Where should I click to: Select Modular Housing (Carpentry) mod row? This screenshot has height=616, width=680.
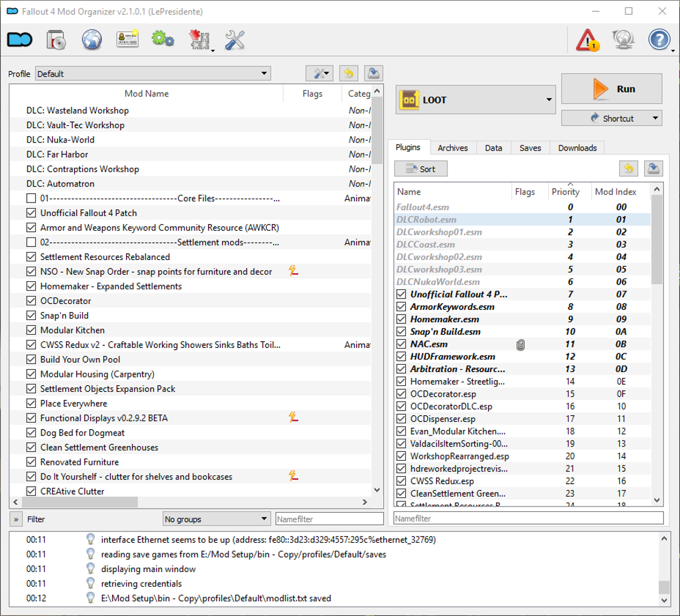tap(190, 374)
